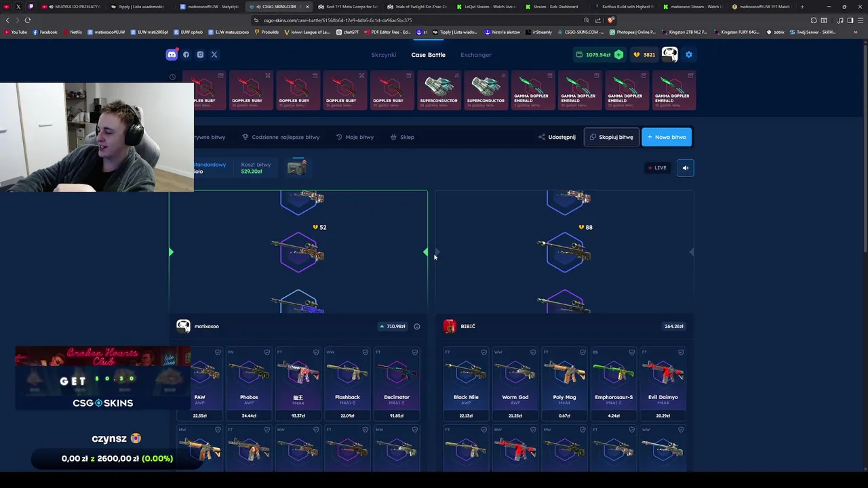Open the Exchanger tab

click(476, 54)
